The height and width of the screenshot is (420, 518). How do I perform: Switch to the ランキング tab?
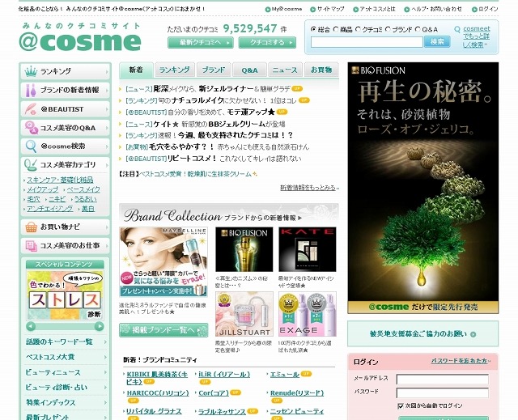(175, 70)
